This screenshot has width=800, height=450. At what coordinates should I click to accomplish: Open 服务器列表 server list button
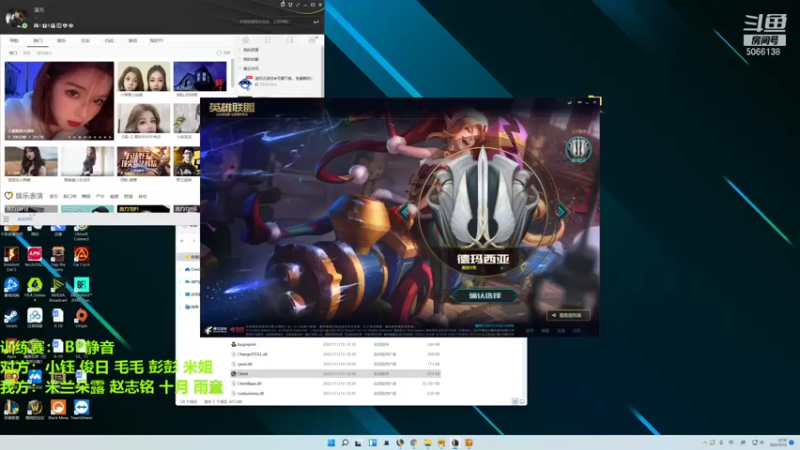[568, 315]
